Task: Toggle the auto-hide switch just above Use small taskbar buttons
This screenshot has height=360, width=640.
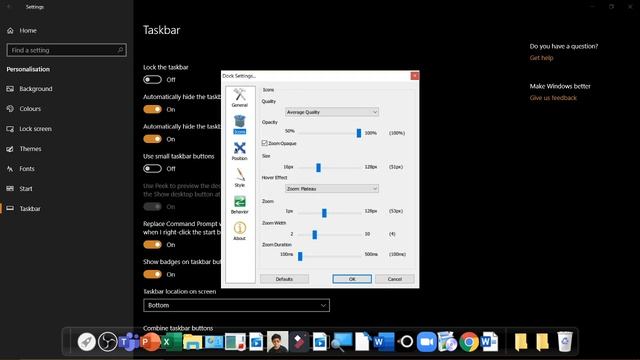Action: coord(152,139)
